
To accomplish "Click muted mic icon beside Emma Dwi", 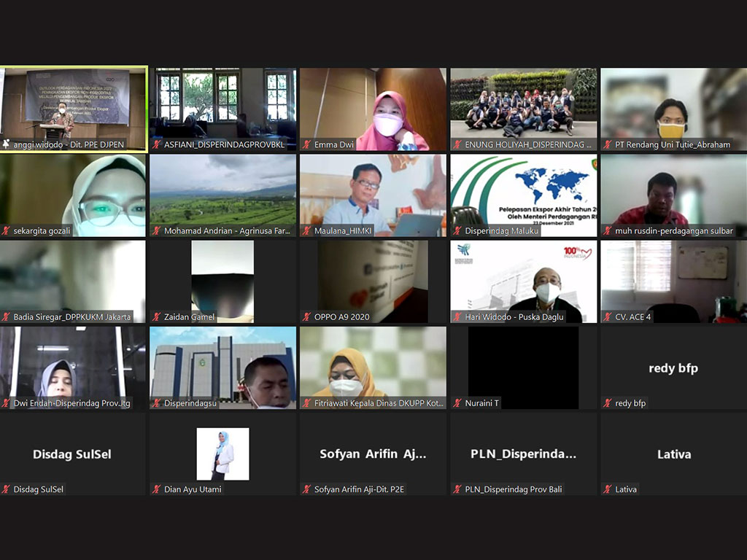I will 307,145.
